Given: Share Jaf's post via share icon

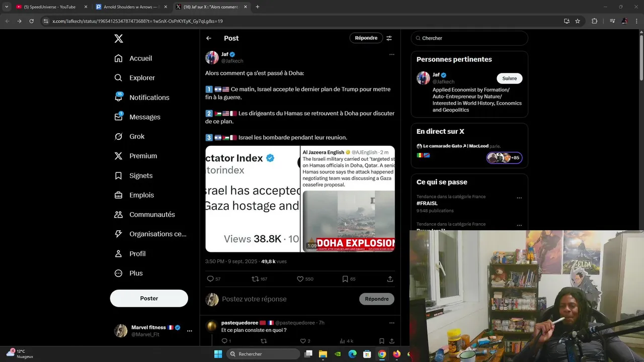Looking at the screenshot, I should pos(390,279).
